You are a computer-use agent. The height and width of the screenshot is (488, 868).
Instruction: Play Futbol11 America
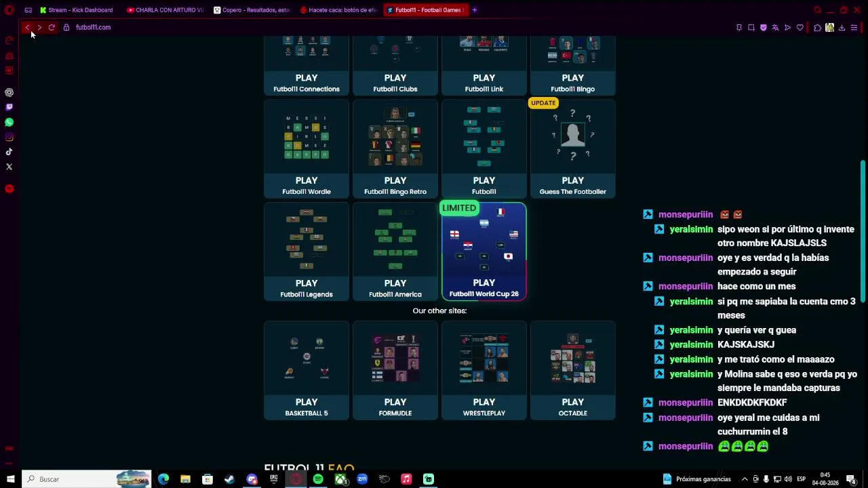click(395, 251)
